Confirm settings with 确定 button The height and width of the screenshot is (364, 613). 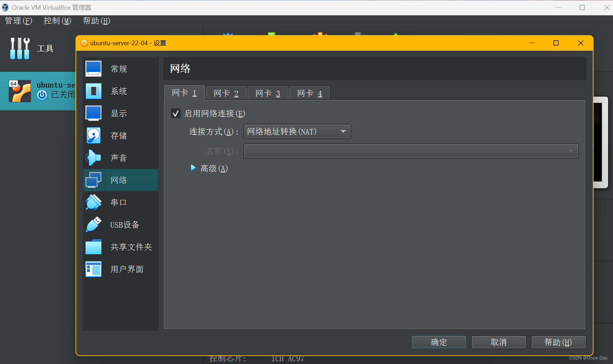click(439, 342)
